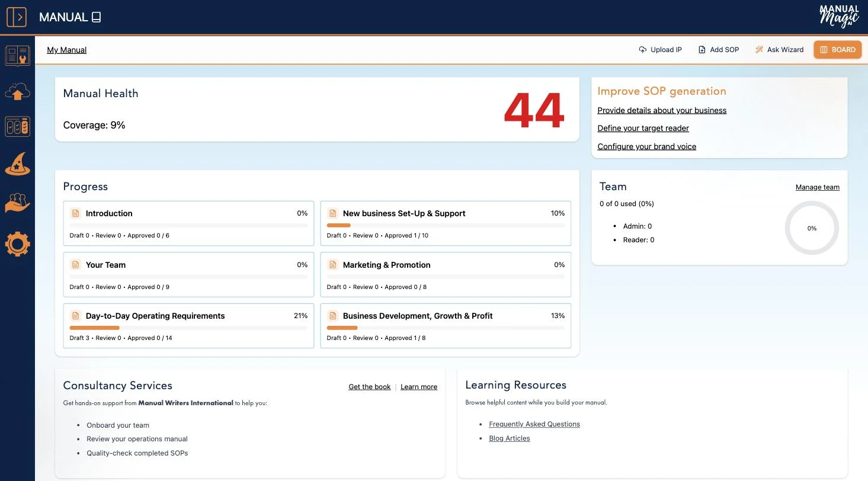The height and width of the screenshot is (481, 868).
Task: Click the red 44 health score
Action: coord(534,111)
